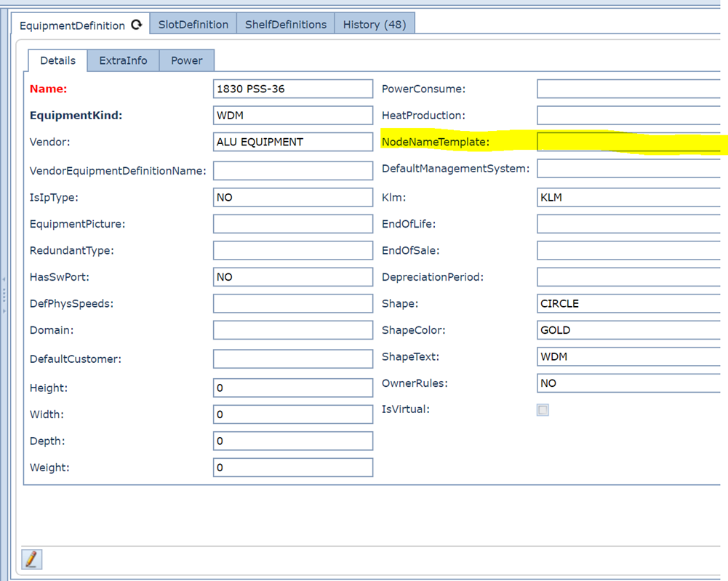Click the left panel splitter handle
Viewport: 728px width, 581px height.
pyautogui.click(x=4, y=294)
